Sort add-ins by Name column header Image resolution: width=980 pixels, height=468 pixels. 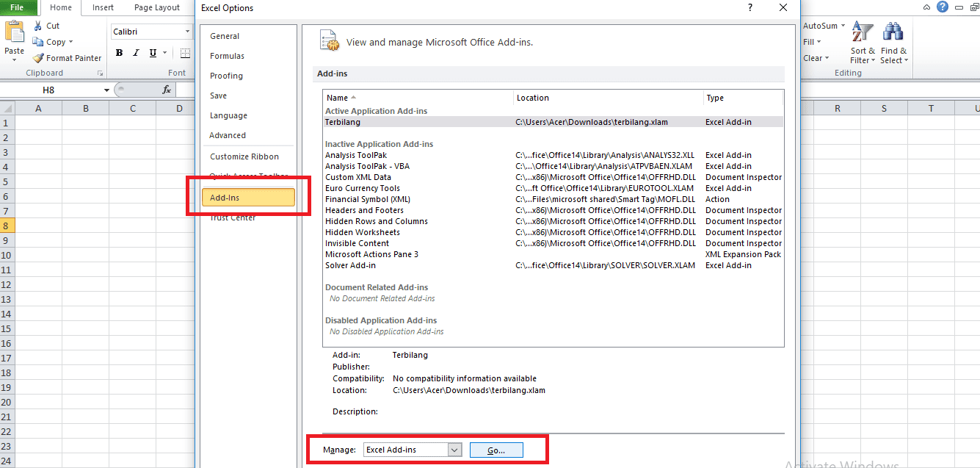418,98
